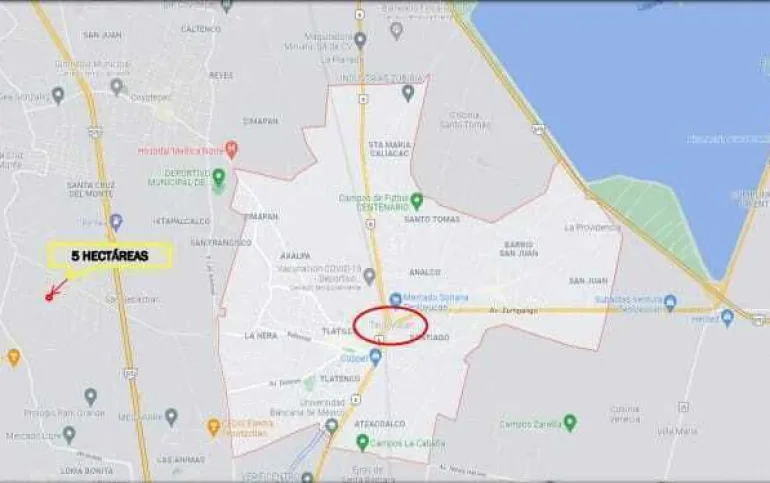Click the yellow 5 HECTÁREAS label
This screenshot has height=483, width=770.
pos(110,256)
